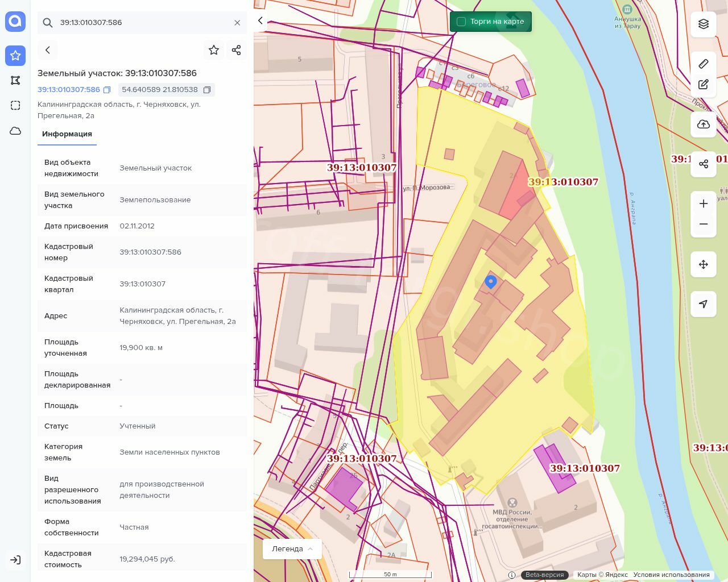The height and width of the screenshot is (582, 728).
Task: Add parcel to favorites with star icon
Action: (x=214, y=50)
